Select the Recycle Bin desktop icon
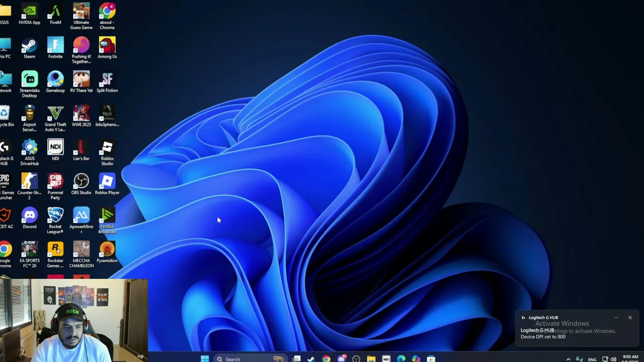The image size is (644, 362). [x=6, y=116]
